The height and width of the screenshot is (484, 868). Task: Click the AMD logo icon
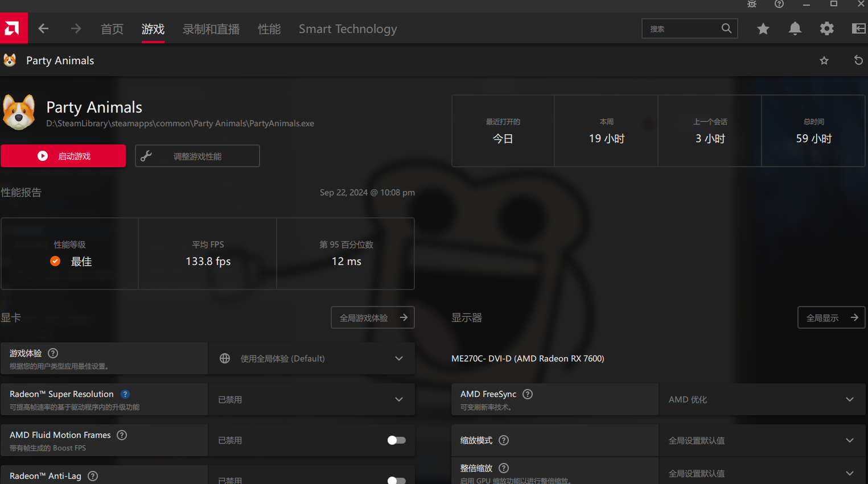(x=13, y=28)
